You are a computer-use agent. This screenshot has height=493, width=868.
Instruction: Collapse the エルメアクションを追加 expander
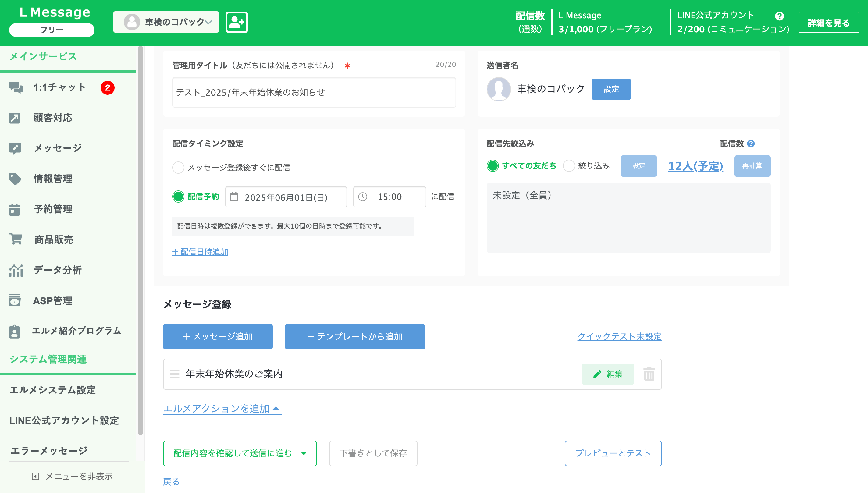click(222, 408)
